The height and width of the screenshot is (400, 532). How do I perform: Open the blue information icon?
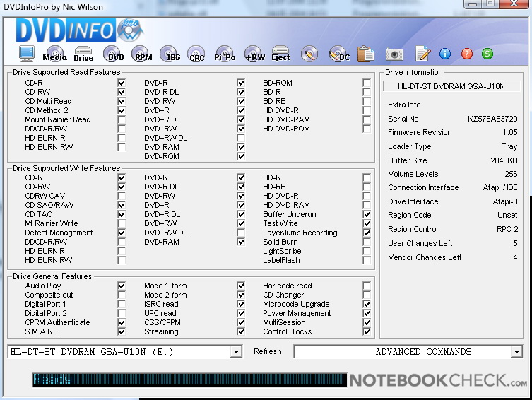click(445, 54)
